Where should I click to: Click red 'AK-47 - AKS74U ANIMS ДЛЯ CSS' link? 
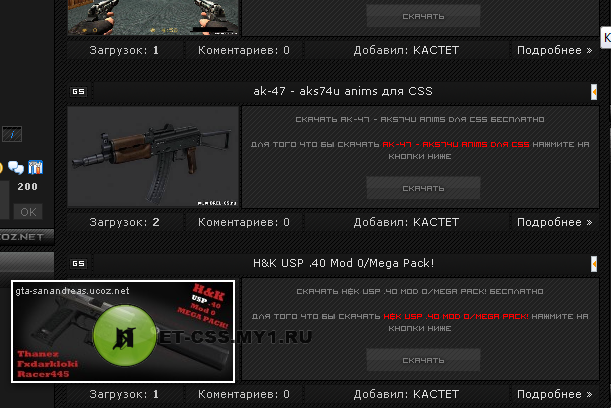pyautogui.click(x=456, y=144)
